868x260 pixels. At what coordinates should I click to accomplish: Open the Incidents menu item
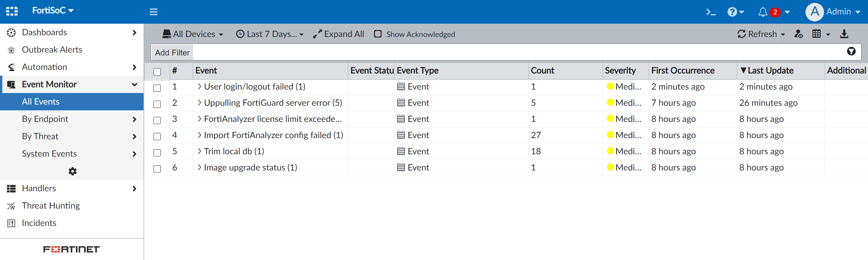point(39,223)
